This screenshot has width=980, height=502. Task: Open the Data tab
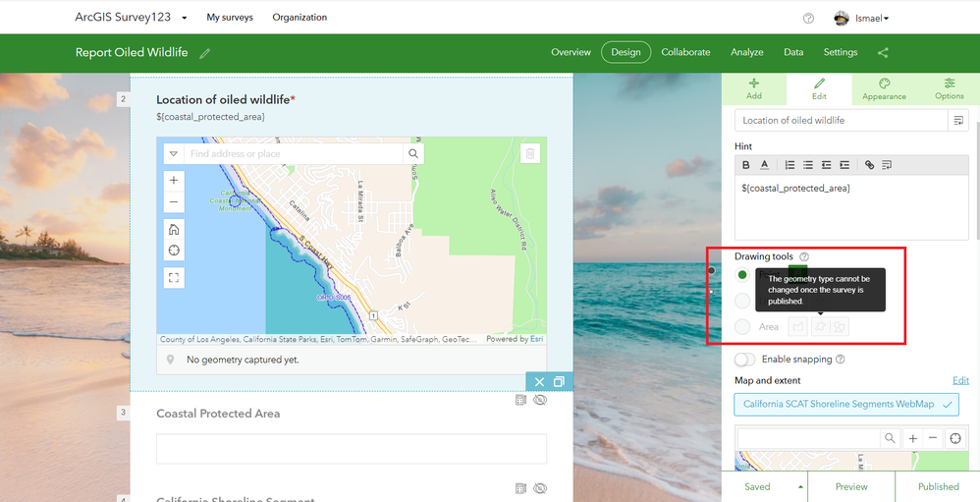(793, 52)
